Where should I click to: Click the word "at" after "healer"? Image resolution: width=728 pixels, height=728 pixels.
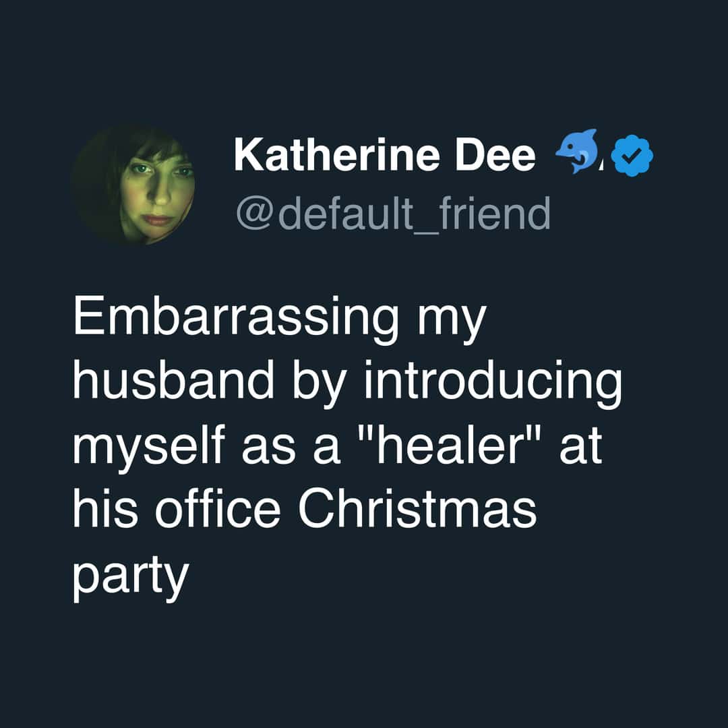[581, 448]
